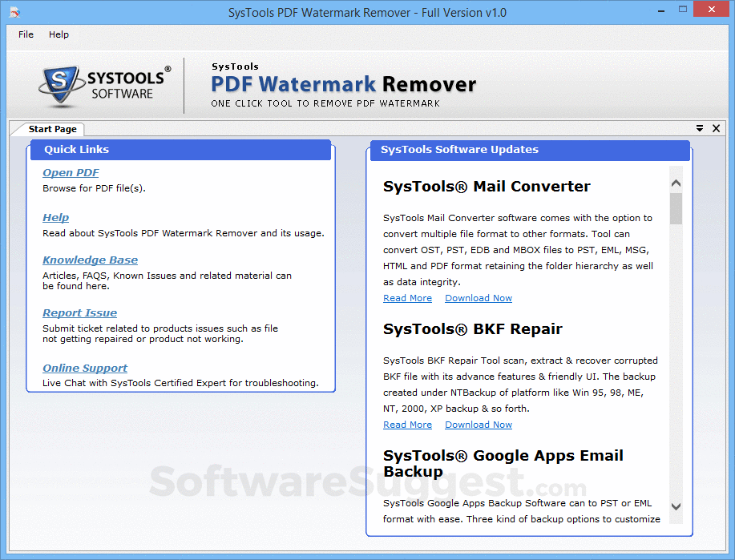Click Download Now under BKF Repair
Viewport: 735px width, 560px height.
coord(479,425)
